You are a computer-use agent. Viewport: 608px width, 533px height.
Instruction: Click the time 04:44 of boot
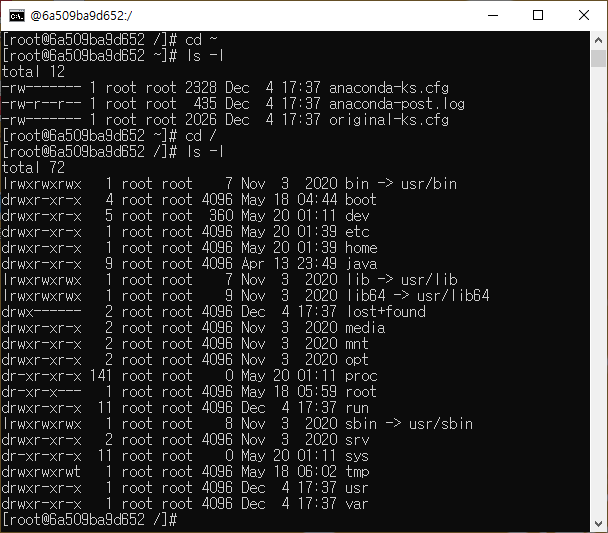click(x=317, y=200)
